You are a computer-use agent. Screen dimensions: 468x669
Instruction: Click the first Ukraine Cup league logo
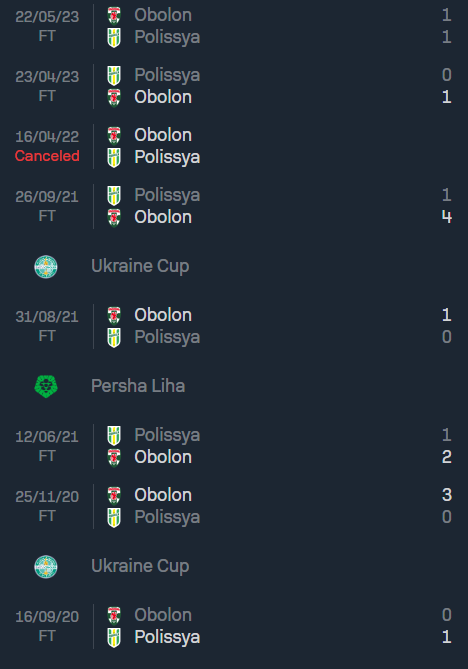(x=46, y=267)
